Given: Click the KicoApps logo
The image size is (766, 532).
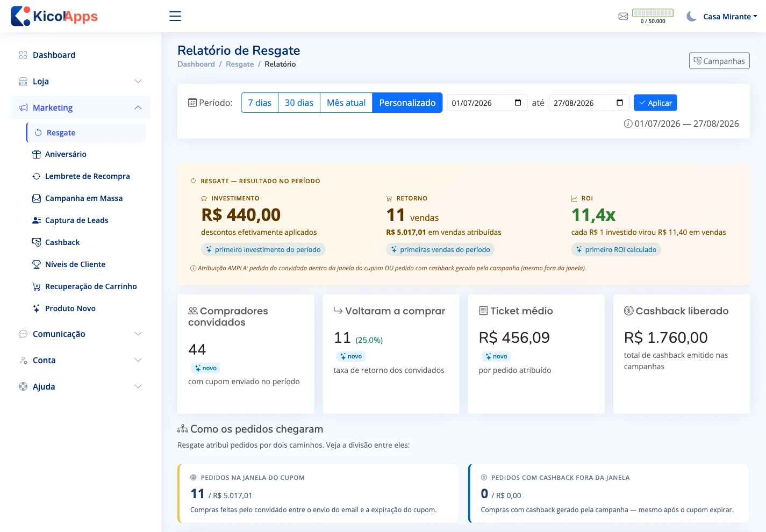Looking at the screenshot, I should [54, 16].
